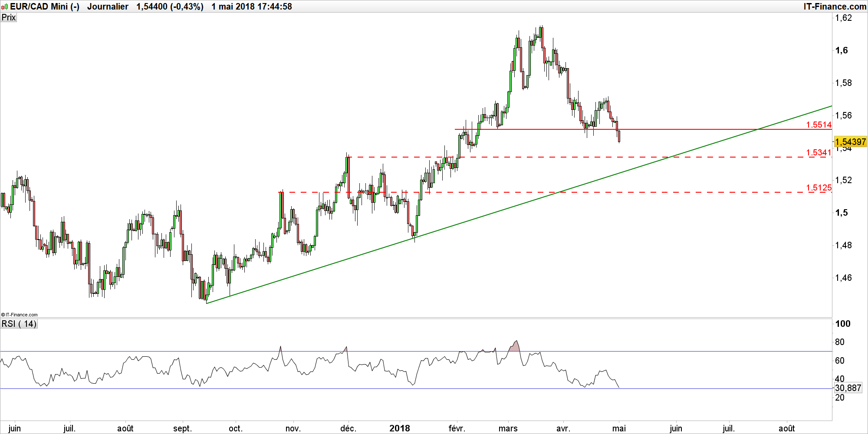Screen dimensions: 868x434
Task: Click the 2018 year marker on time axis
Action: 400,428
